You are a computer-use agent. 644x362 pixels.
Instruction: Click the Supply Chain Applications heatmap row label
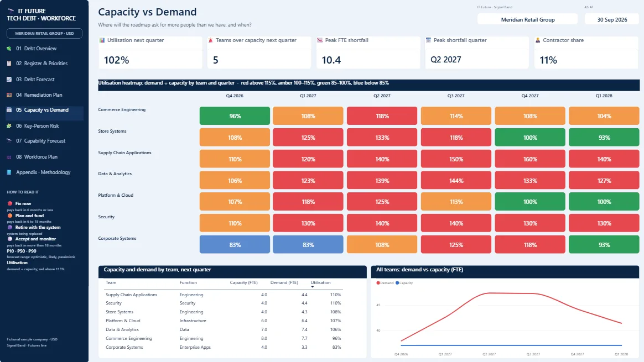(124, 153)
